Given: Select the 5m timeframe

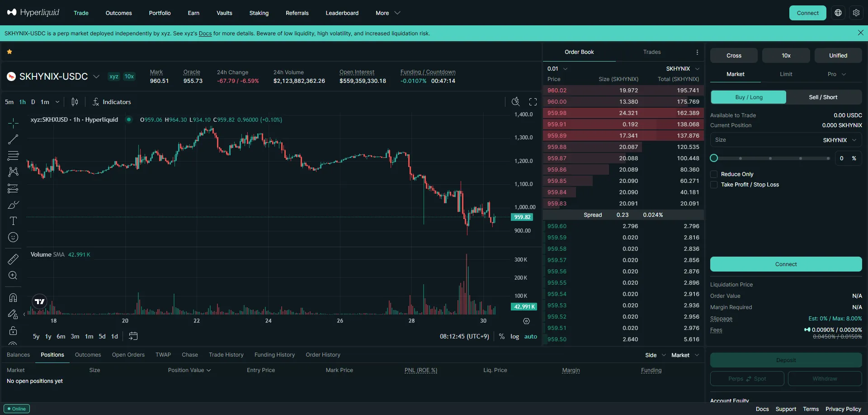Looking at the screenshot, I should pyautogui.click(x=9, y=102).
